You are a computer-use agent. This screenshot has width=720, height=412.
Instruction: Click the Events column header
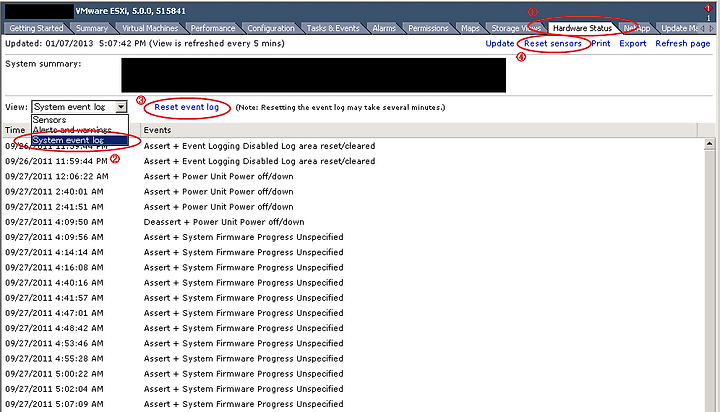click(x=419, y=130)
